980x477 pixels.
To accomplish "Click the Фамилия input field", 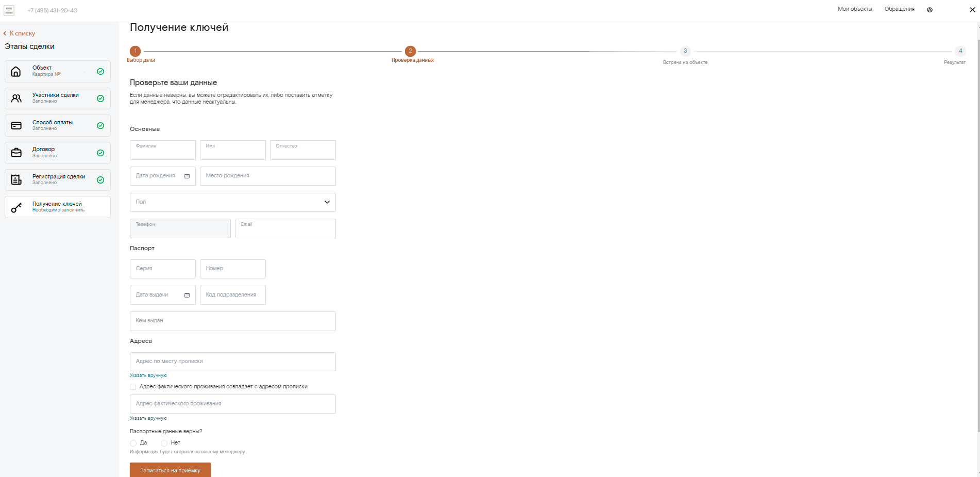I will point(163,150).
